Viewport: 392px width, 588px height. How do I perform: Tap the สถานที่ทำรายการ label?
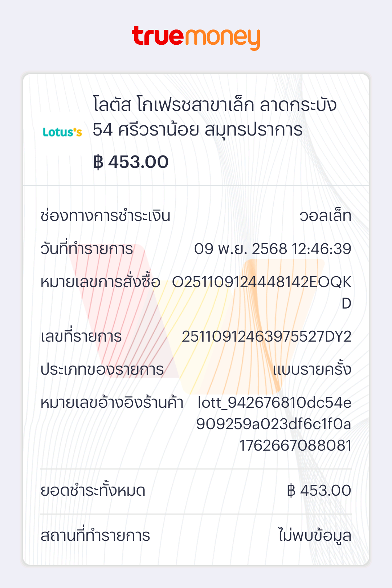(95, 536)
